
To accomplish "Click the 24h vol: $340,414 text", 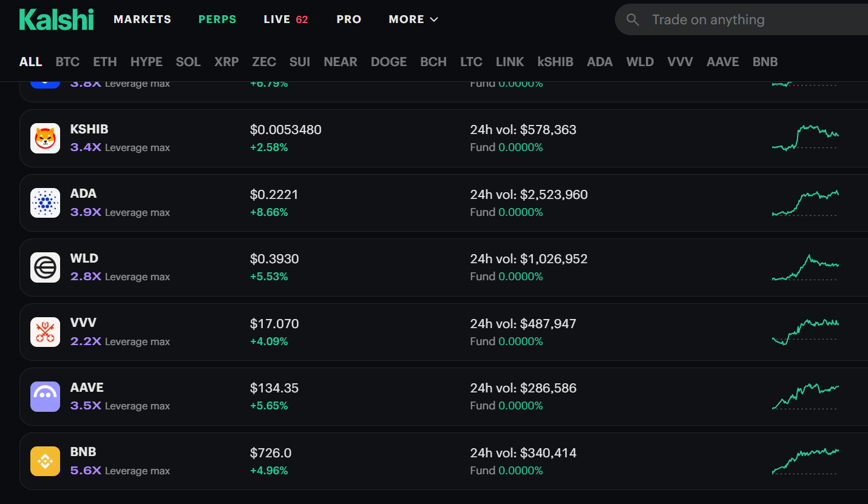I will coord(523,453).
